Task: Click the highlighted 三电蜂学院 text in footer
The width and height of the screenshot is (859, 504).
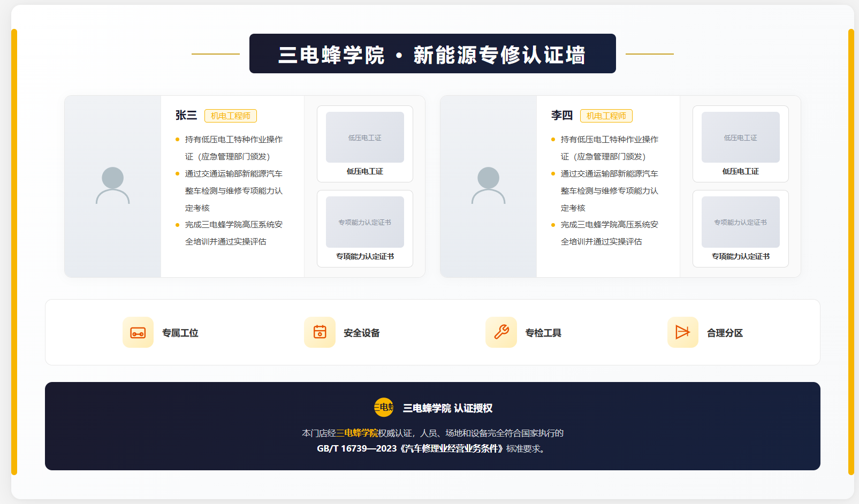Action: pos(361,433)
